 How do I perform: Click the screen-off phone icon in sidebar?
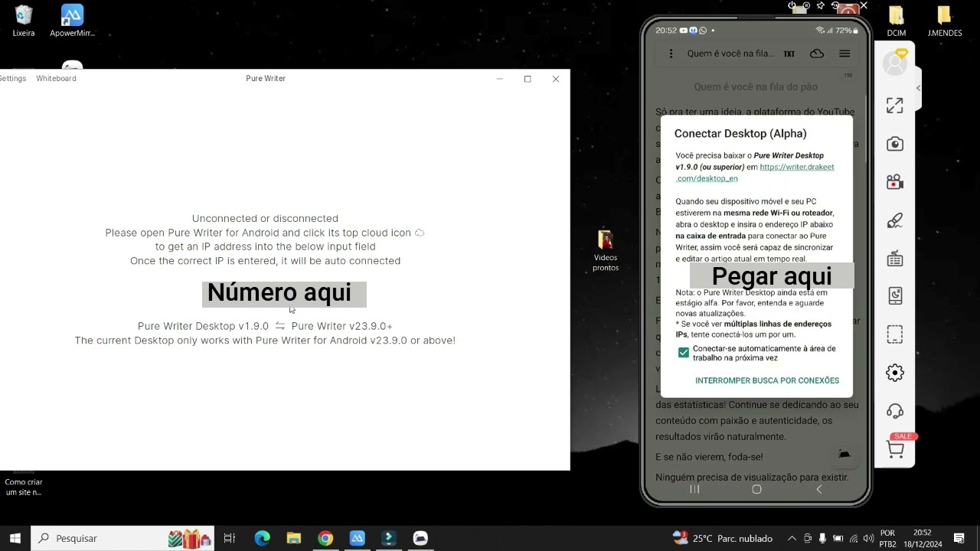tap(895, 295)
